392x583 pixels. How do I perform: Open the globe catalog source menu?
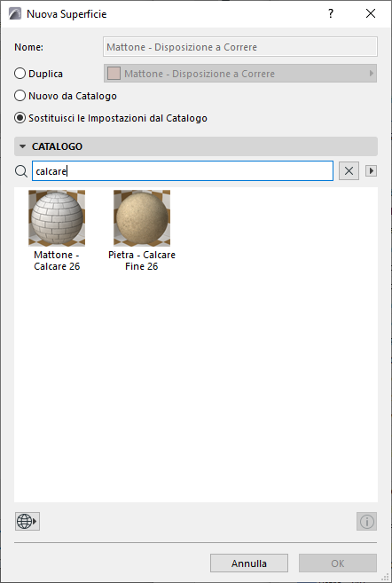tap(27, 521)
